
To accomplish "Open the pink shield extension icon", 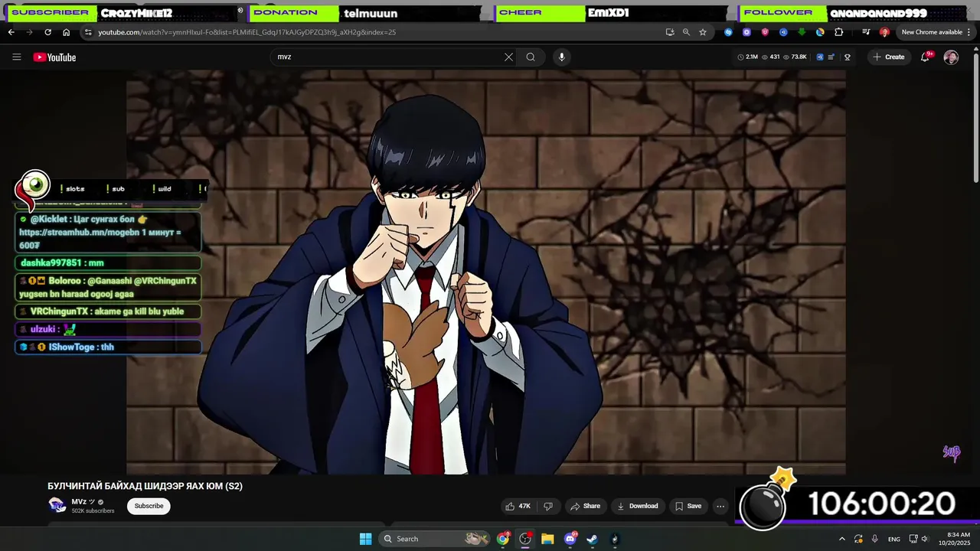I will [x=765, y=32].
